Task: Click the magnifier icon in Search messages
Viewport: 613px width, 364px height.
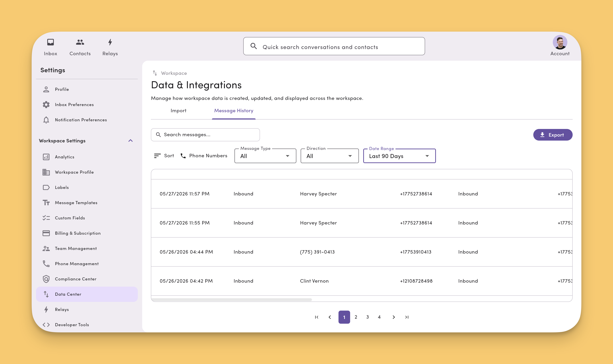Action: (x=158, y=135)
